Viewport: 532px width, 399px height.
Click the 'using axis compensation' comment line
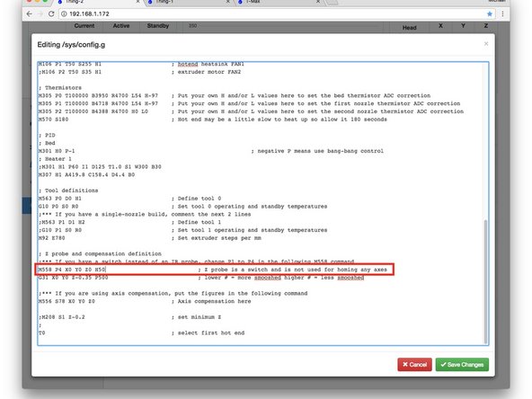pyautogui.click(x=173, y=294)
